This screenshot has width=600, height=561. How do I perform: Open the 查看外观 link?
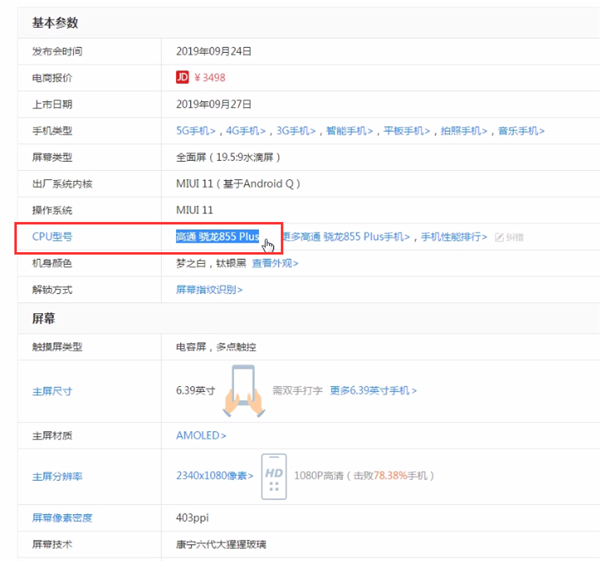(275, 263)
